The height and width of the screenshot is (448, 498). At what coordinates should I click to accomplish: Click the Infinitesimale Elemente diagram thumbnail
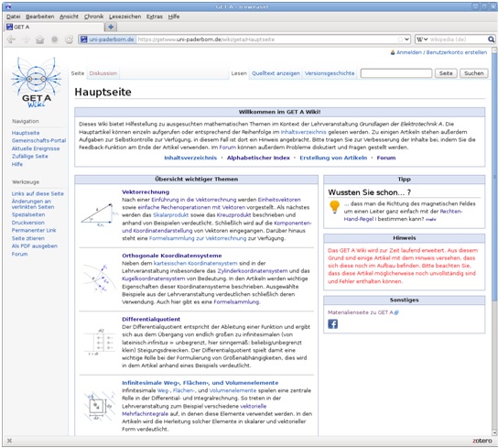tap(99, 406)
